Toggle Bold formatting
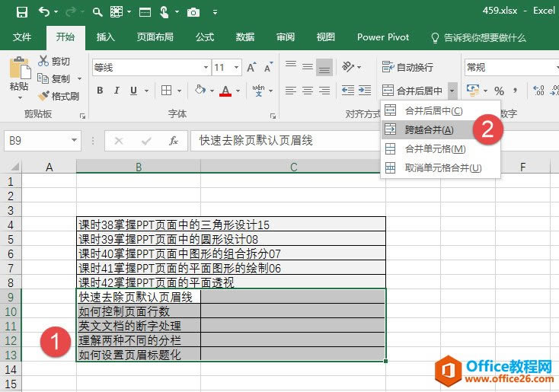 coord(100,91)
